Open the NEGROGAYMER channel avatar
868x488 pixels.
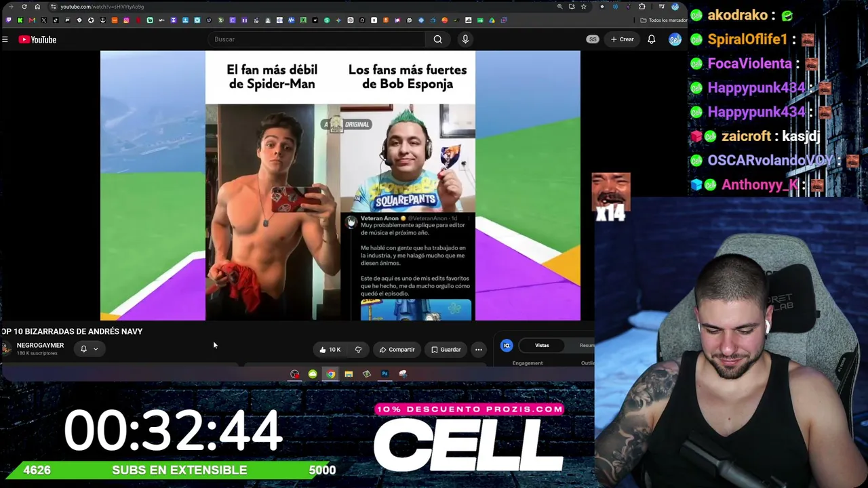[x=7, y=348]
